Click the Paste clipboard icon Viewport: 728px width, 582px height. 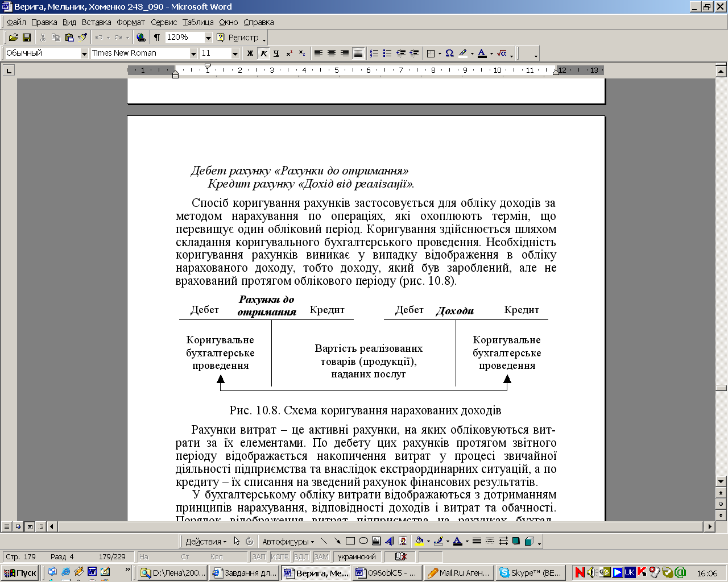click(x=69, y=38)
